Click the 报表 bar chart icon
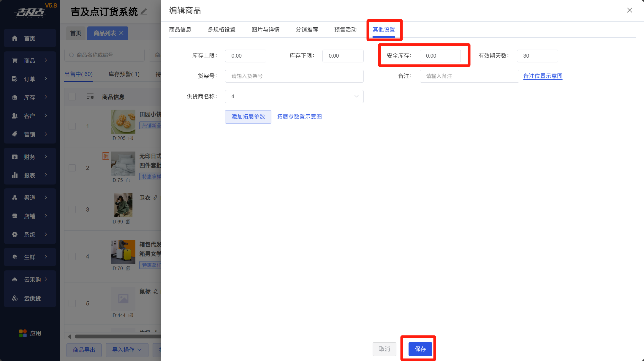644x361 pixels. tap(15, 175)
